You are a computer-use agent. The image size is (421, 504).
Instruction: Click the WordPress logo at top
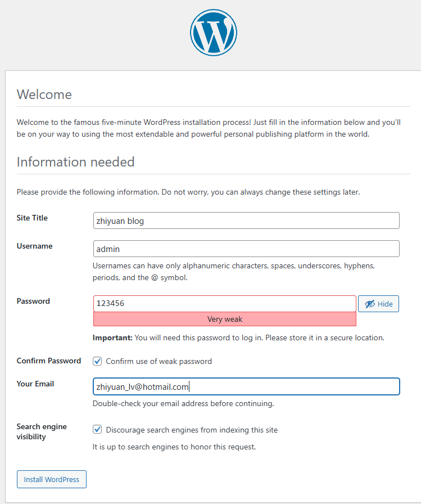(x=214, y=33)
